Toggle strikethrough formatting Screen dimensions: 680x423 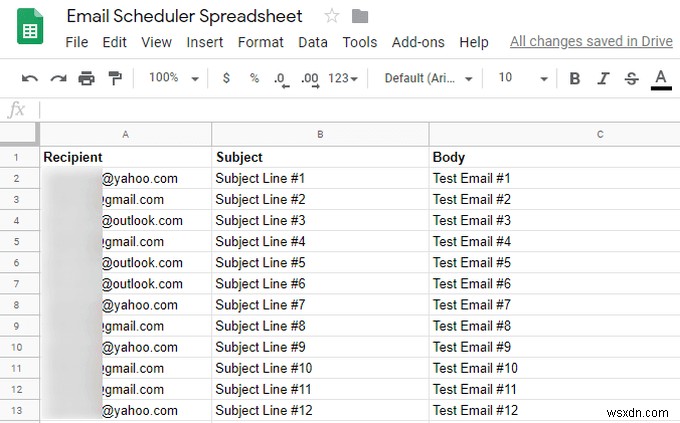pos(631,79)
